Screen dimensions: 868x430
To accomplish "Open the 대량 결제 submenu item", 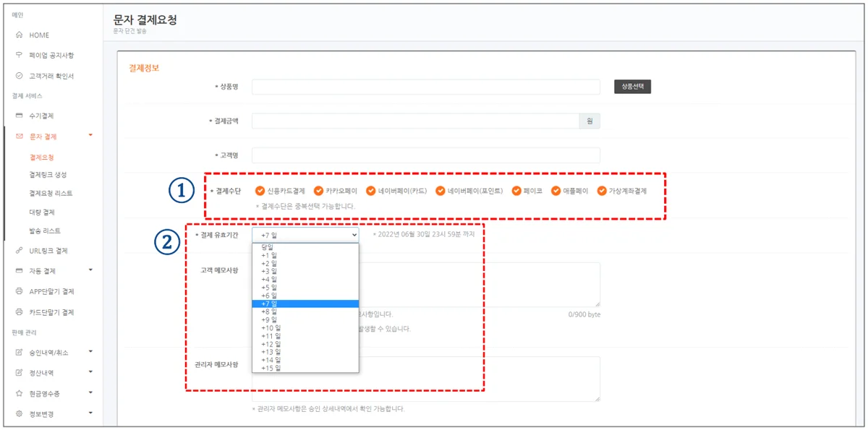I will pos(42,212).
